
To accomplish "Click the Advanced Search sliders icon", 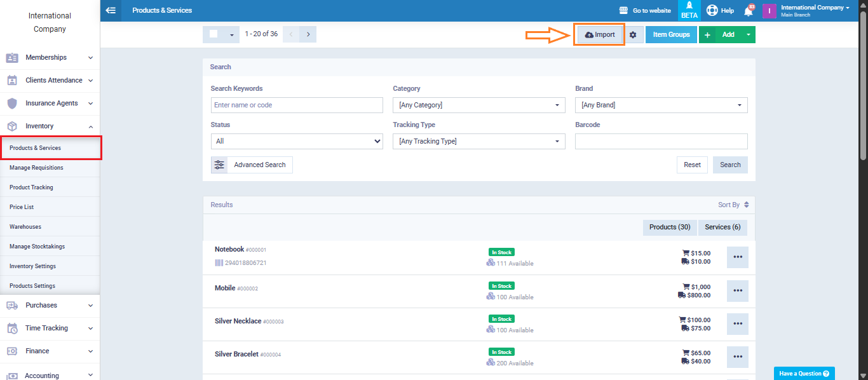I will 219,165.
